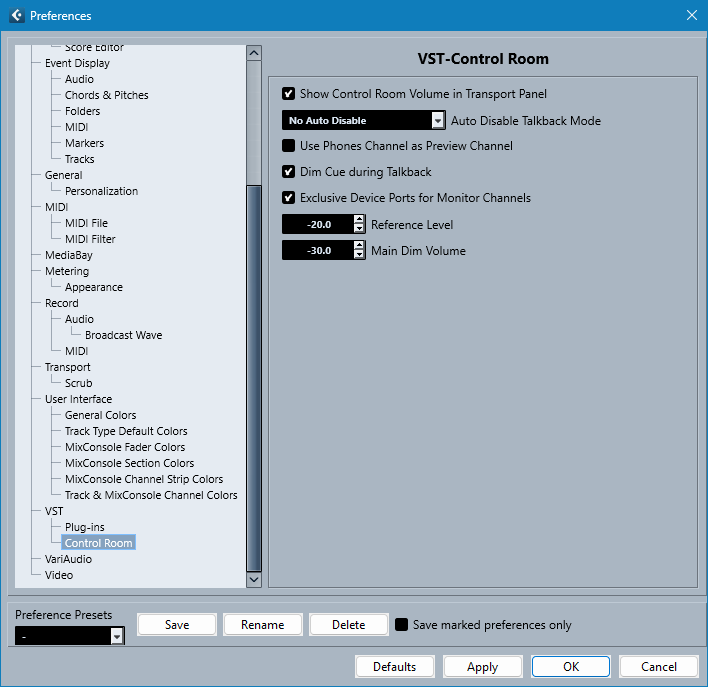Uncheck Dim Cue during Talkback

[x=289, y=172]
